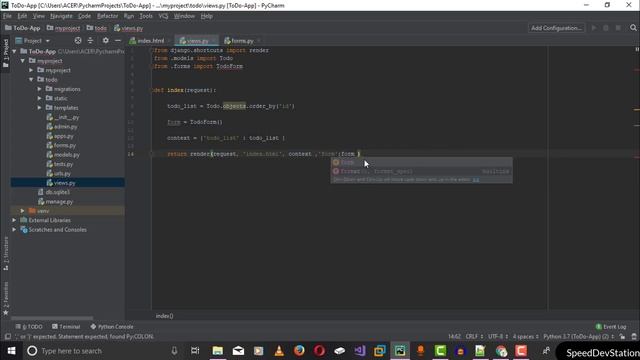The height and width of the screenshot is (360, 640).
Task: Collapse all in Project panel
Action: point(91,40)
